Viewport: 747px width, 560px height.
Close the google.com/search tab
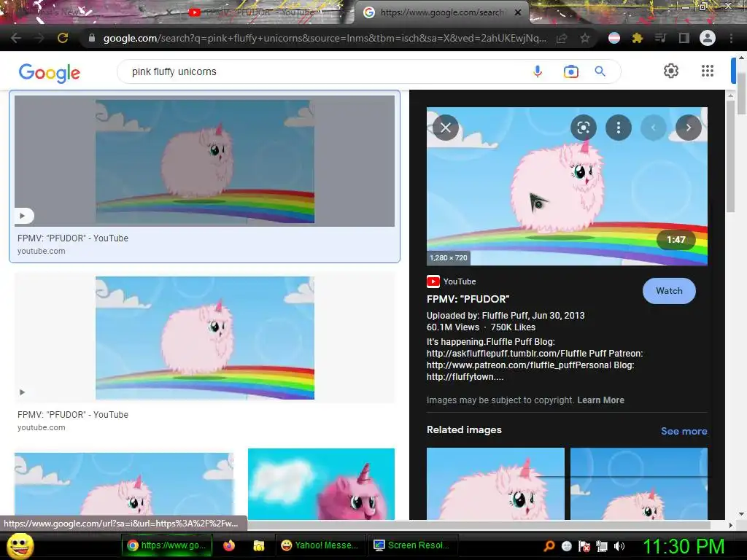518,12
